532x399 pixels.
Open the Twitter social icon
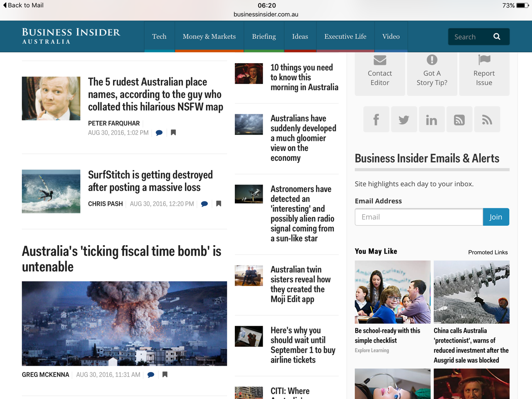pyautogui.click(x=404, y=120)
